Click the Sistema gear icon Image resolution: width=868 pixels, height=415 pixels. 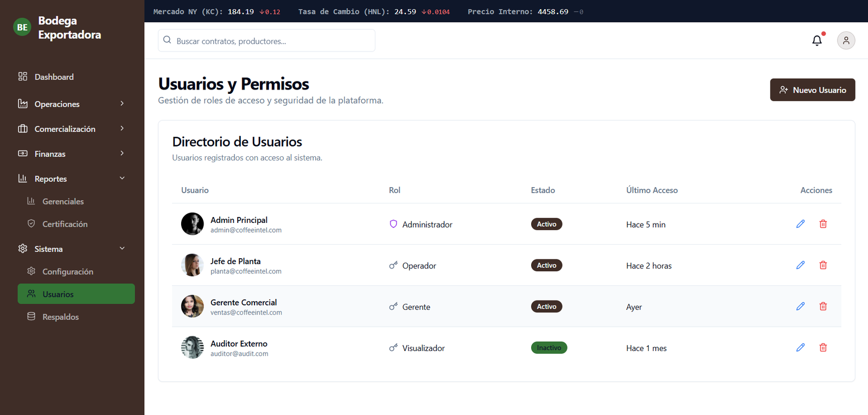[x=23, y=248]
